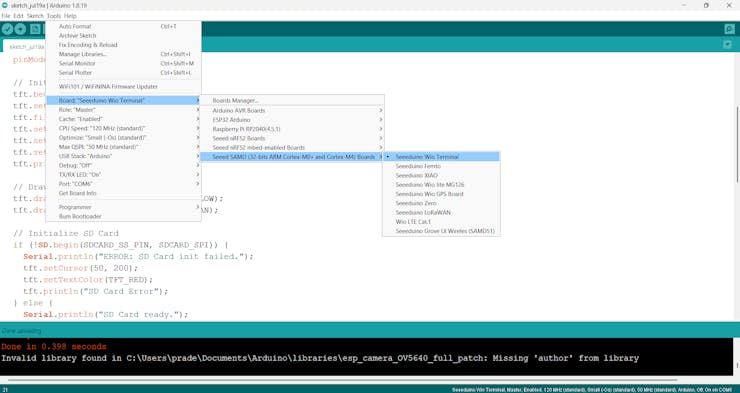
Task: Select Wio LTE Cat.1 board option
Action: click(x=441, y=222)
